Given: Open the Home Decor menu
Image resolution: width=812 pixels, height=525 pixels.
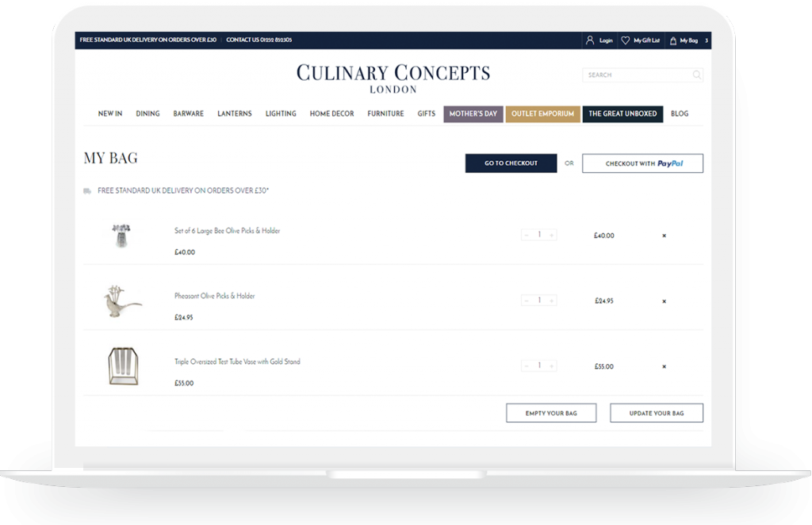Looking at the screenshot, I should (331, 114).
